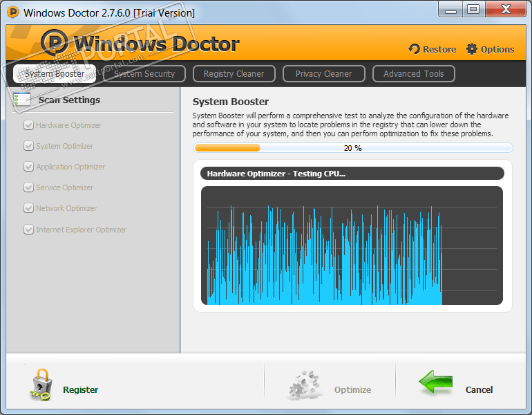The height and width of the screenshot is (415, 532).
Task: Maximize the Windows Doctor window
Action: click(x=473, y=9)
